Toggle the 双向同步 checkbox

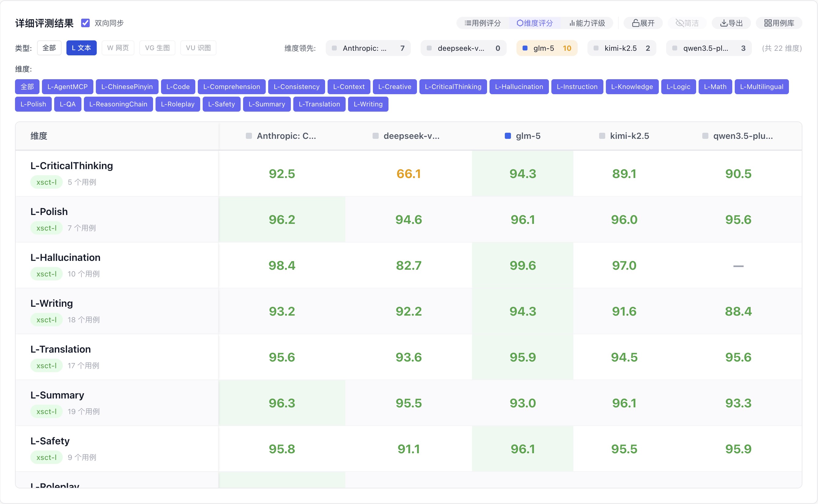(x=85, y=23)
